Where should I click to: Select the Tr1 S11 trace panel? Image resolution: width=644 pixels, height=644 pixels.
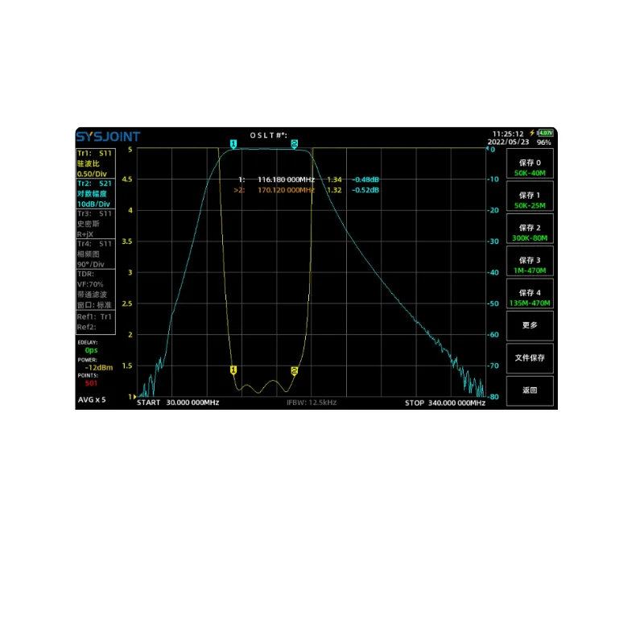pos(95,163)
